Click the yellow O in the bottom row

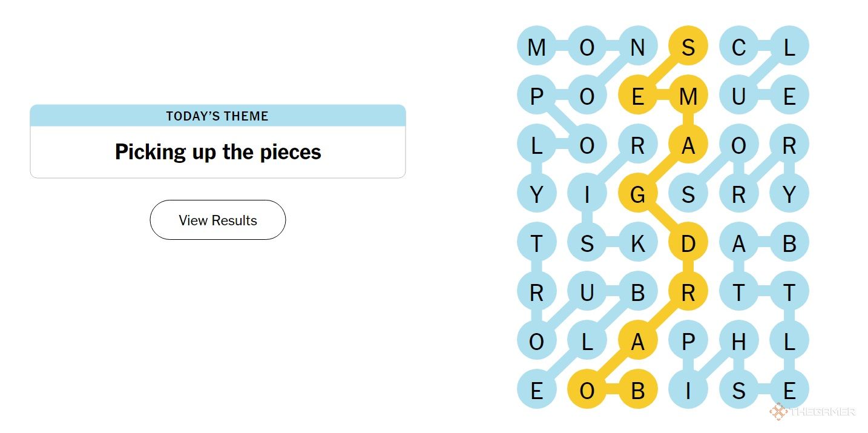587,392
